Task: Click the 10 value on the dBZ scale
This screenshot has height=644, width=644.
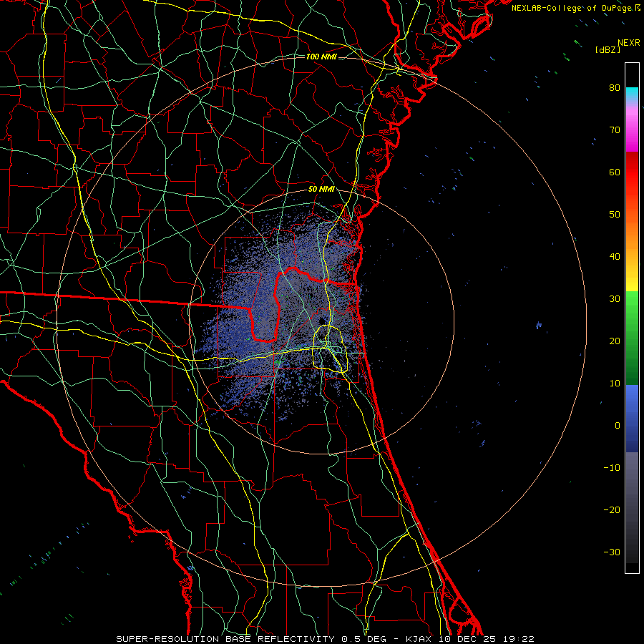Action: 615,384
